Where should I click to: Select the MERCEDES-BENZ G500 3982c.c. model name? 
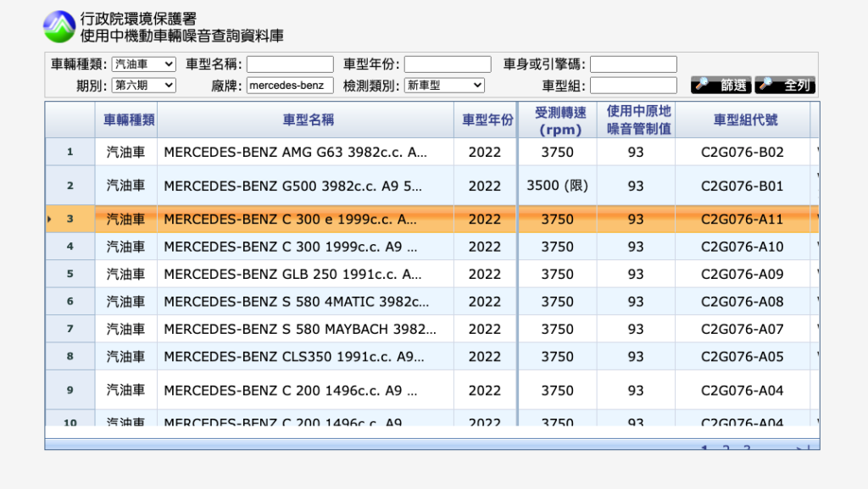tap(292, 186)
